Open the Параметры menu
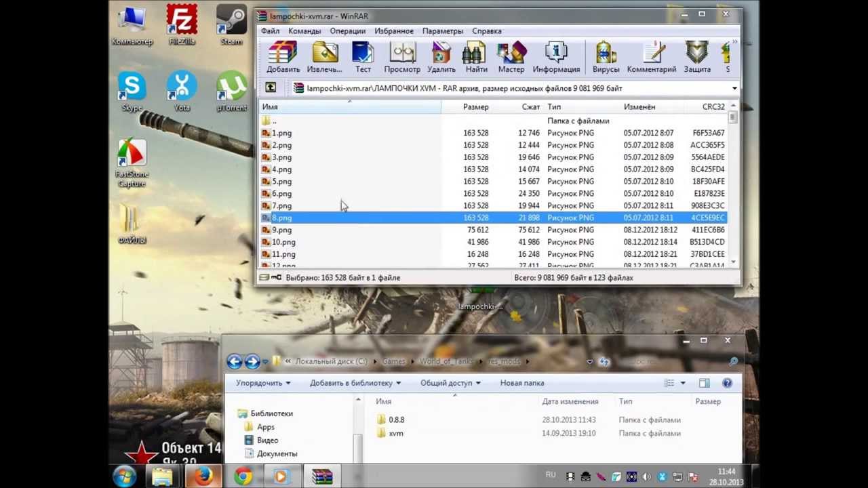The height and width of the screenshot is (488, 868). point(443,30)
